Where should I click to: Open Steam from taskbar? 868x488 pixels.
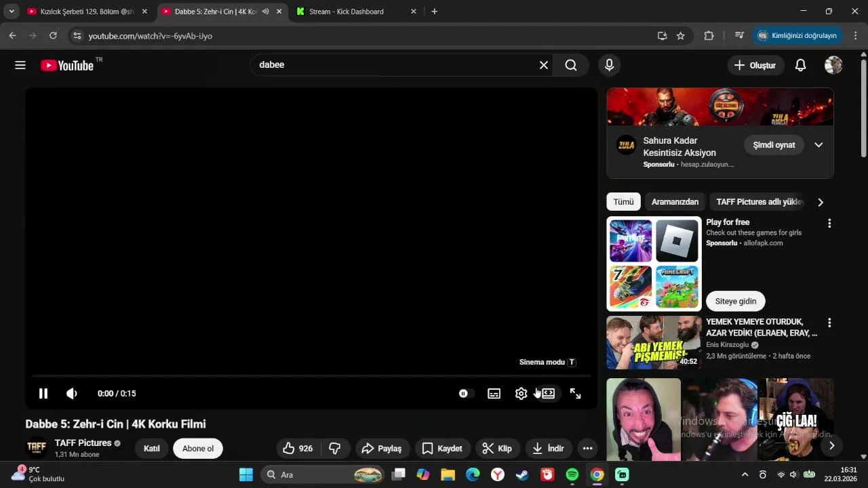coord(521,474)
